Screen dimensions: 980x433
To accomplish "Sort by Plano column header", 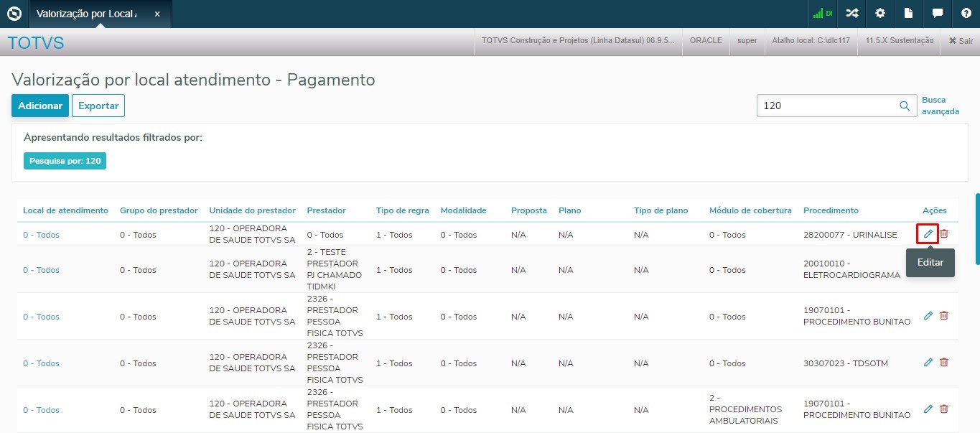I will point(570,210).
